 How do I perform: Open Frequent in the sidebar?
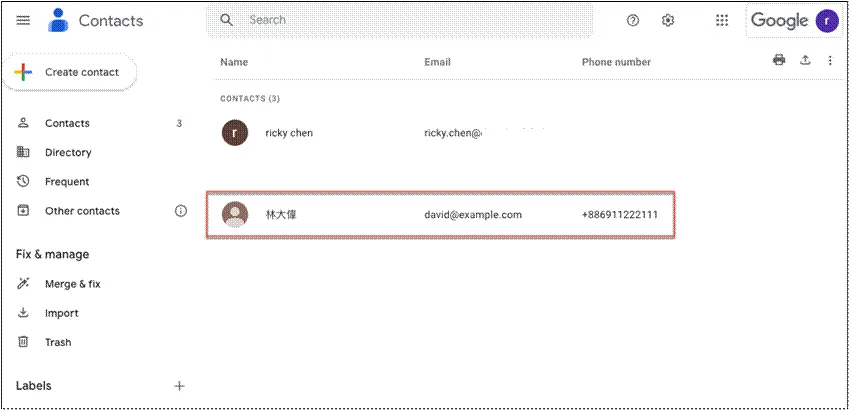[67, 182]
